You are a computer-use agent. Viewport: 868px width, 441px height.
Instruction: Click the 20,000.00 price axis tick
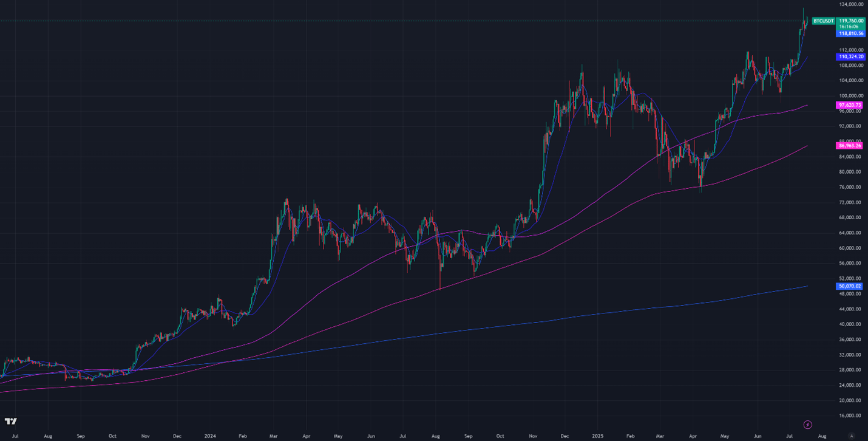point(850,400)
